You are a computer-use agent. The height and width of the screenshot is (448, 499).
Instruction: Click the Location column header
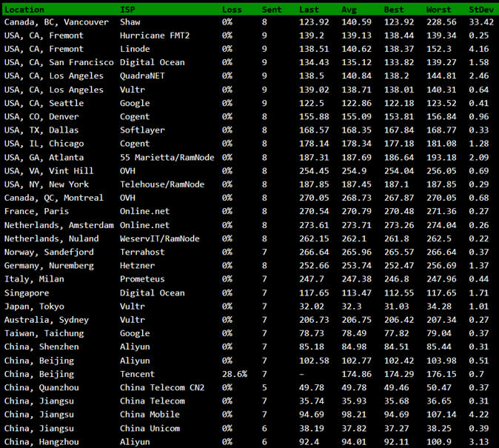tap(24, 10)
